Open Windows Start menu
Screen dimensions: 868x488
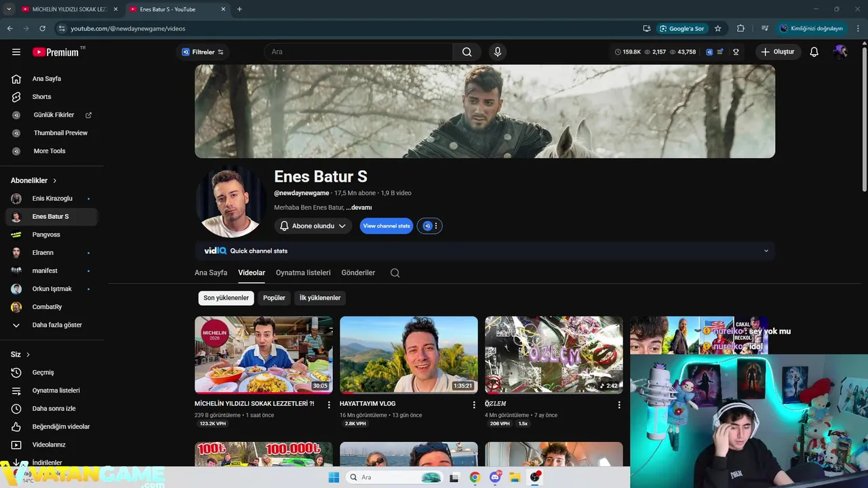[334, 477]
